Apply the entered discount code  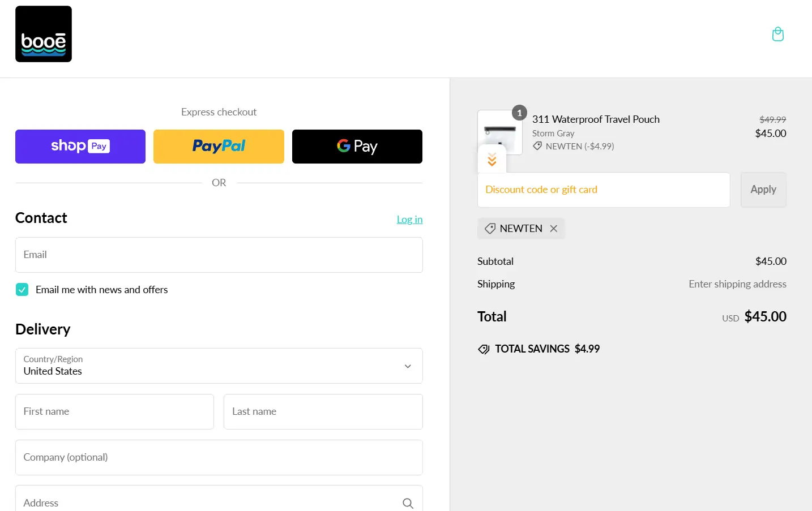(763, 190)
